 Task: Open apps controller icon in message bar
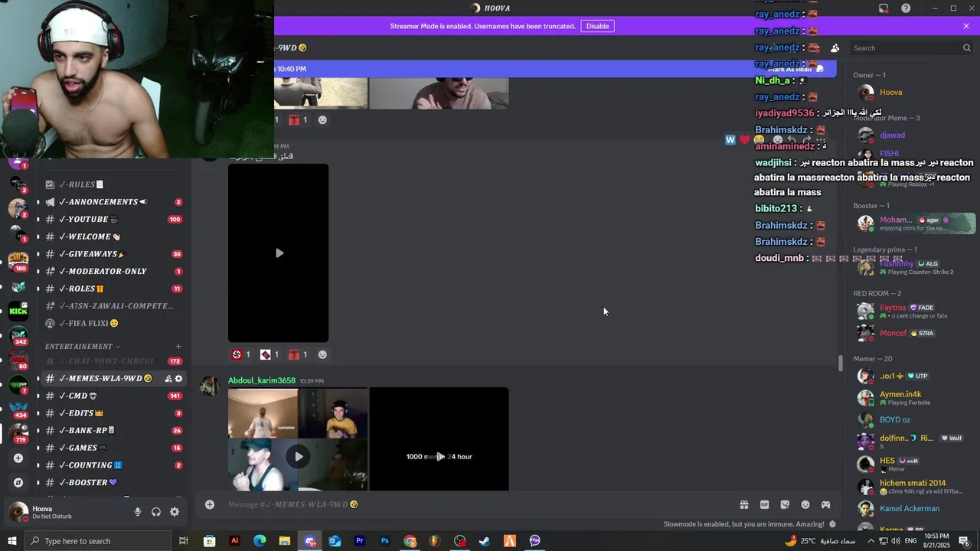(x=826, y=504)
